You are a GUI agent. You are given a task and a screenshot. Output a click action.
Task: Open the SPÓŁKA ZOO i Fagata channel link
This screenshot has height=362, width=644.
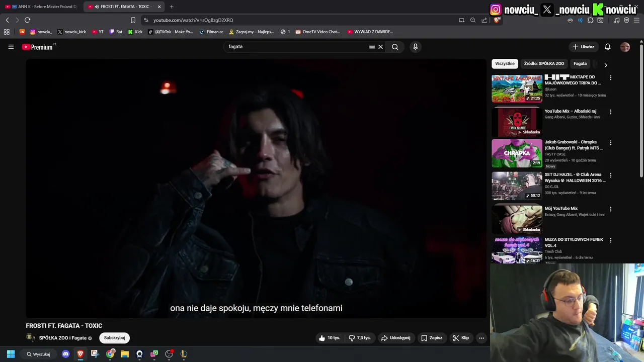pyautogui.click(x=63, y=338)
